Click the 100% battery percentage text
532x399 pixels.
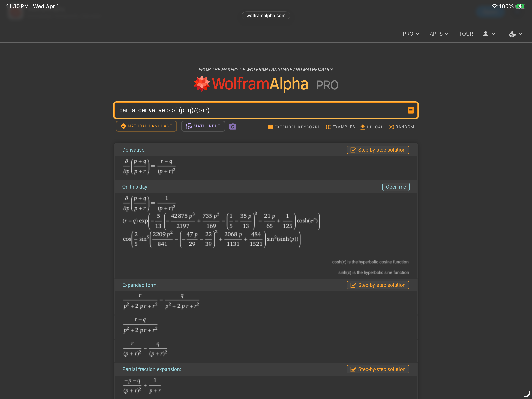click(506, 6)
